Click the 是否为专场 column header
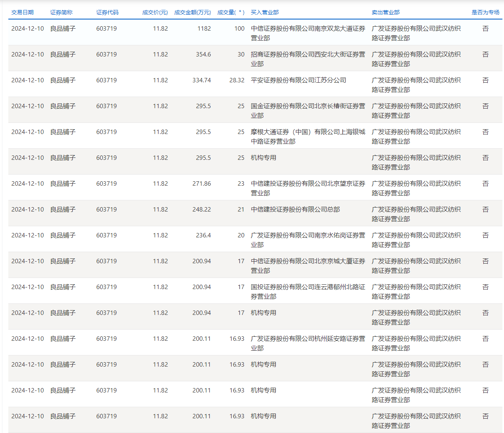The image size is (504, 433). (485, 12)
